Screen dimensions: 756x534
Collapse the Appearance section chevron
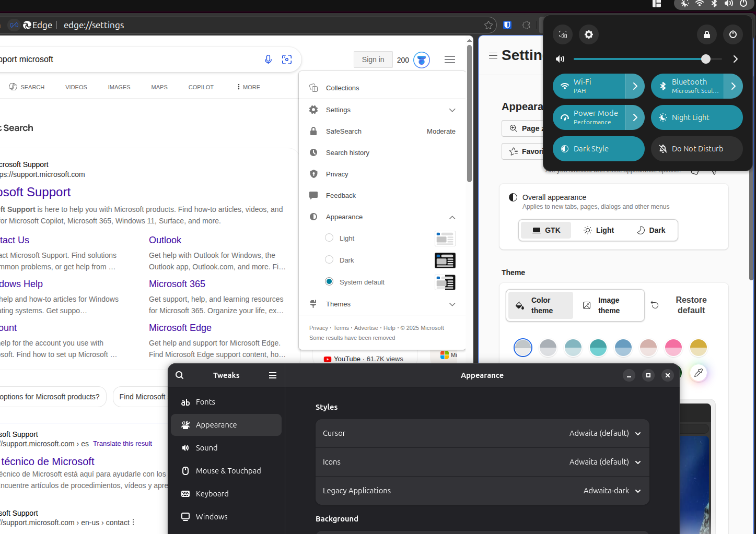(452, 217)
